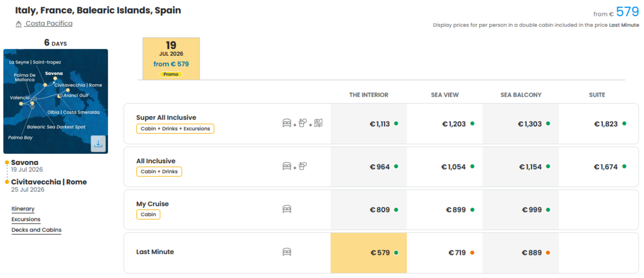
Task: Click the Cabin + Drinks + Excursions tag
Action: click(x=175, y=129)
